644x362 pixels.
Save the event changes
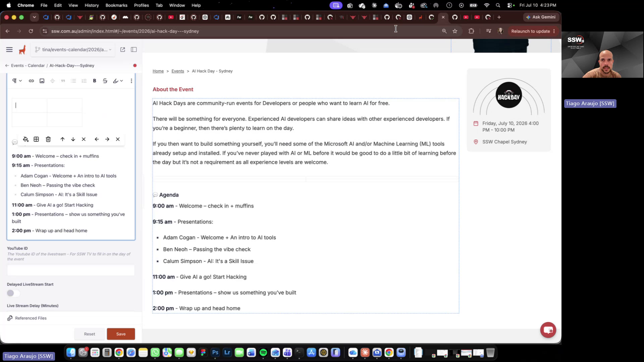[121, 334]
